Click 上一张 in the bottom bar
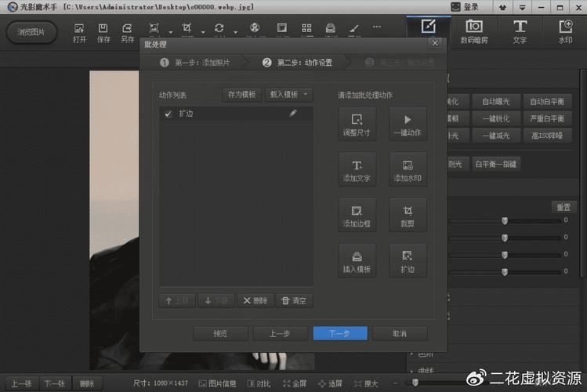Image resolution: width=587 pixels, height=392 pixels. pyautogui.click(x=21, y=383)
